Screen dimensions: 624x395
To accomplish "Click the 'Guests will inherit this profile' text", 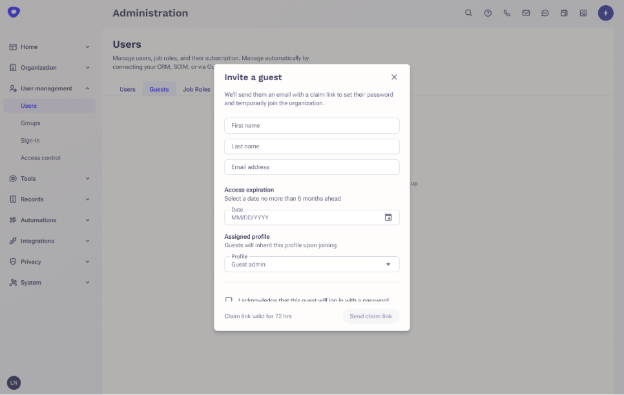I will click(281, 245).
